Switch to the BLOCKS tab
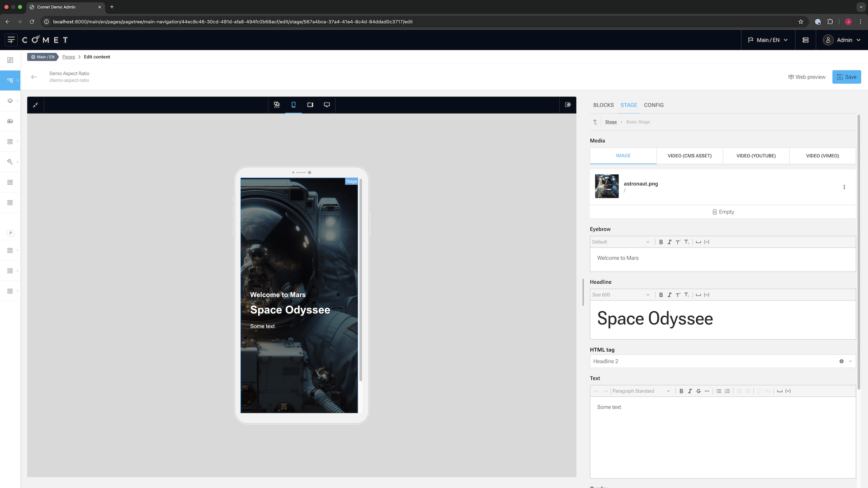This screenshot has height=488, width=868. pos(603,105)
